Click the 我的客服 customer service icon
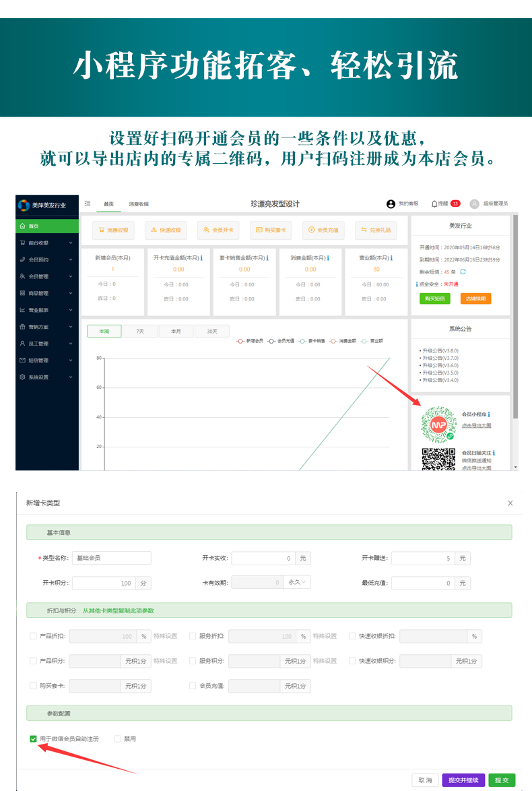 (x=391, y=203)
